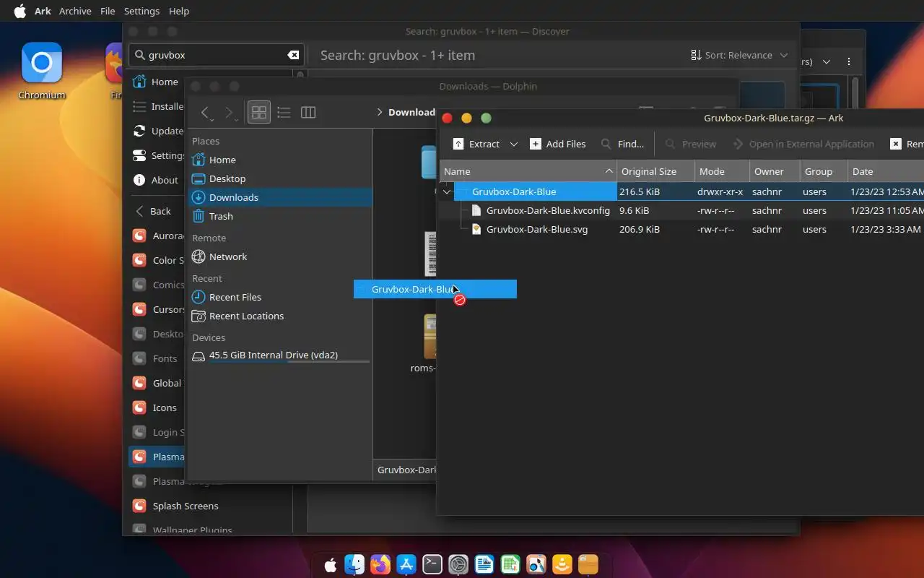Switch Dolphin to columns details view
Image resolution: width=924 pixels, height=578 pixels.
[308, 112]
